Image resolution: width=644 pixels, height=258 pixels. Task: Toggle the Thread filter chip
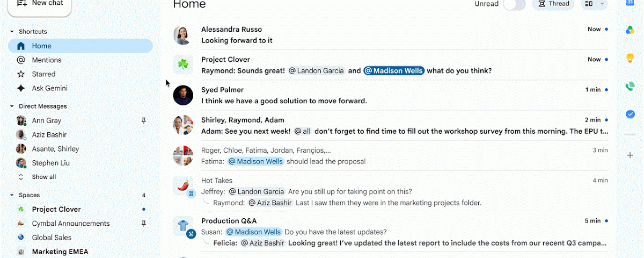click(x=553, y=4)
